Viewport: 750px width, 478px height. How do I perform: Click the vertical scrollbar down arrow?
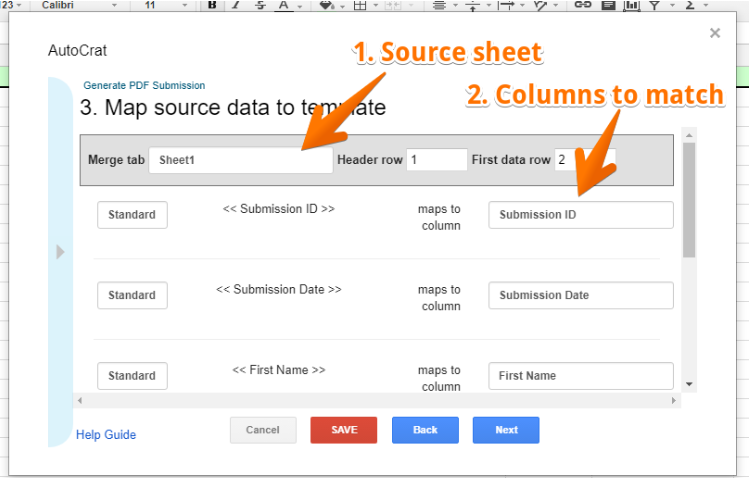pyautogui.click(x=689, y=384)
